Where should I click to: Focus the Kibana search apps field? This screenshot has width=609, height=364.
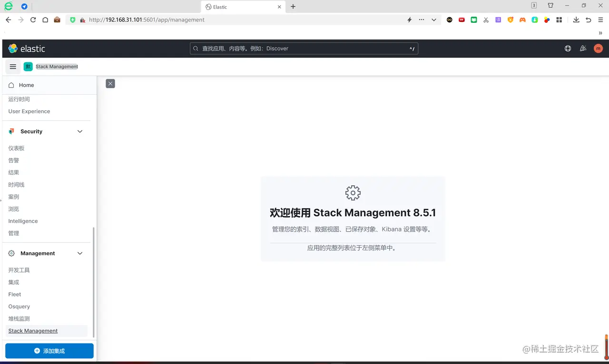[304, 48]
